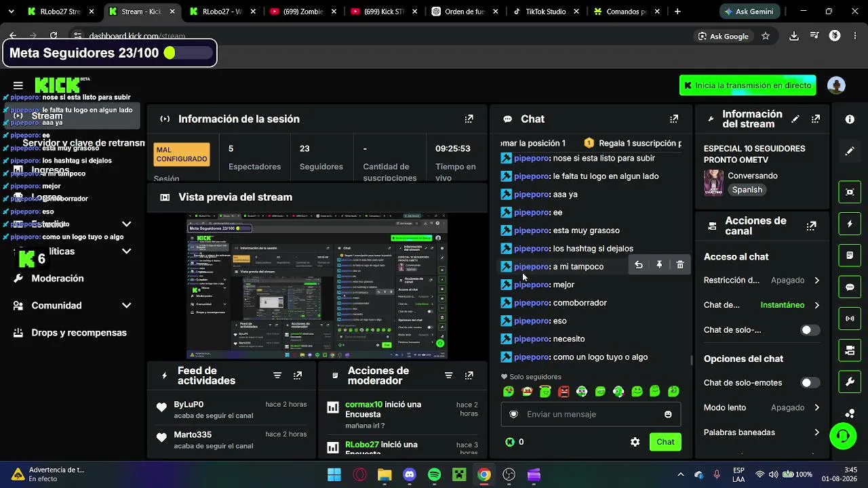The width and height of the screenshot is (868, 488).
Task: Open the Modo lento setting
Action: click(762, 408)
